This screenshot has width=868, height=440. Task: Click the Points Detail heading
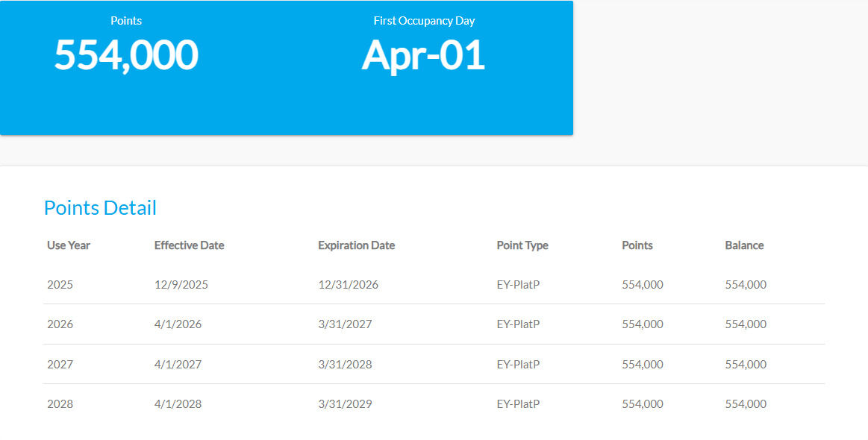(x=100, y=208)
